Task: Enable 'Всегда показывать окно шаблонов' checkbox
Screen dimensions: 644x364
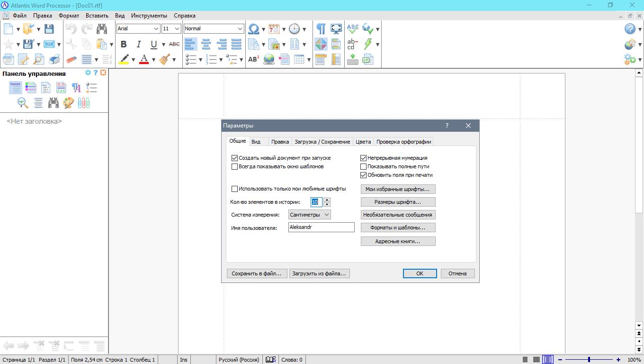Action: click(234, 167)
